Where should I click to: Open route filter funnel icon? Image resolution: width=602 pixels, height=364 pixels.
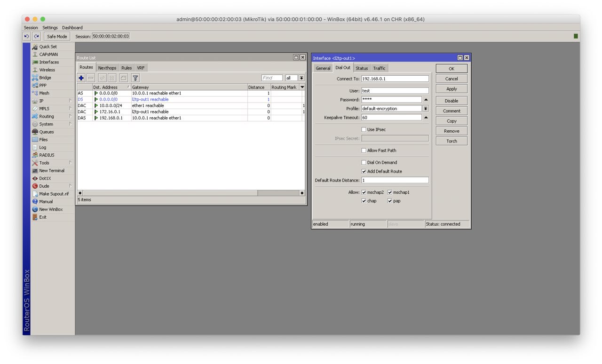[135, 78]
